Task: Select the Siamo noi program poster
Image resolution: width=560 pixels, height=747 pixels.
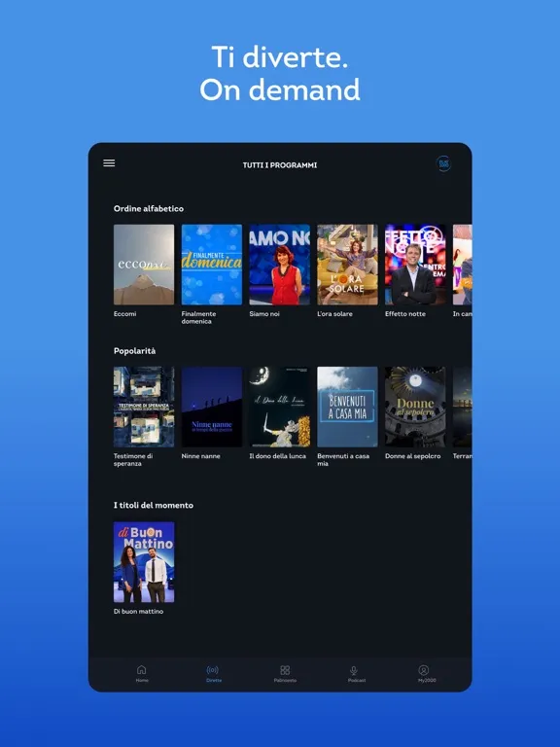Action: 280,265
